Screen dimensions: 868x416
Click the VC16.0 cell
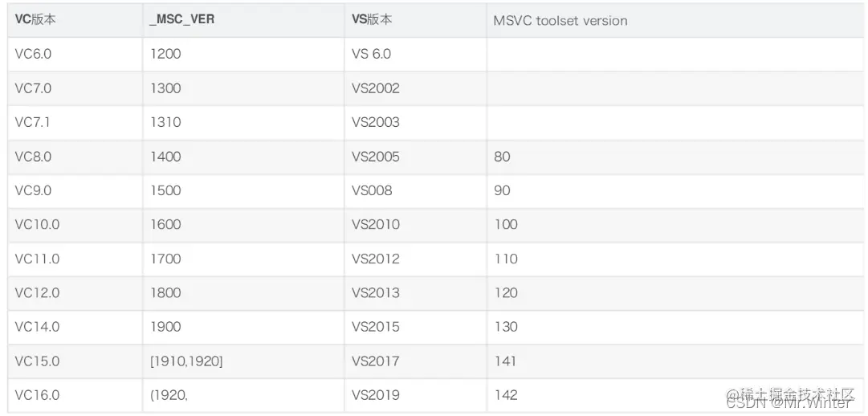[37, 395]
